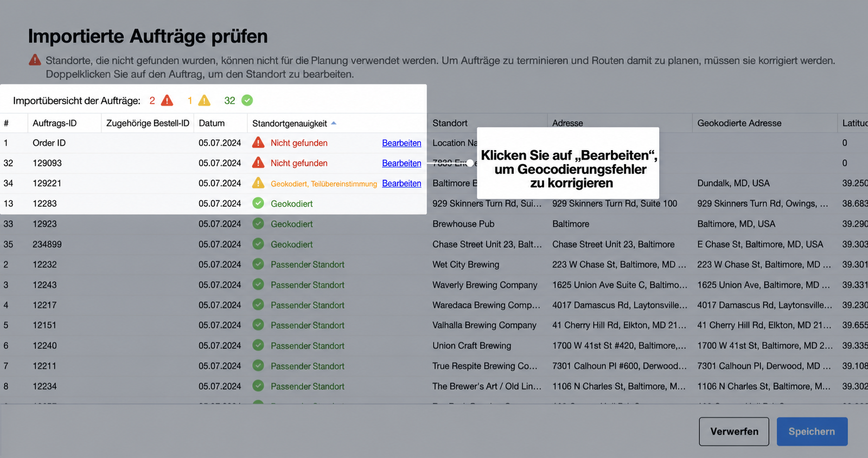Click the green check icon for order 12283

point(258,203)
